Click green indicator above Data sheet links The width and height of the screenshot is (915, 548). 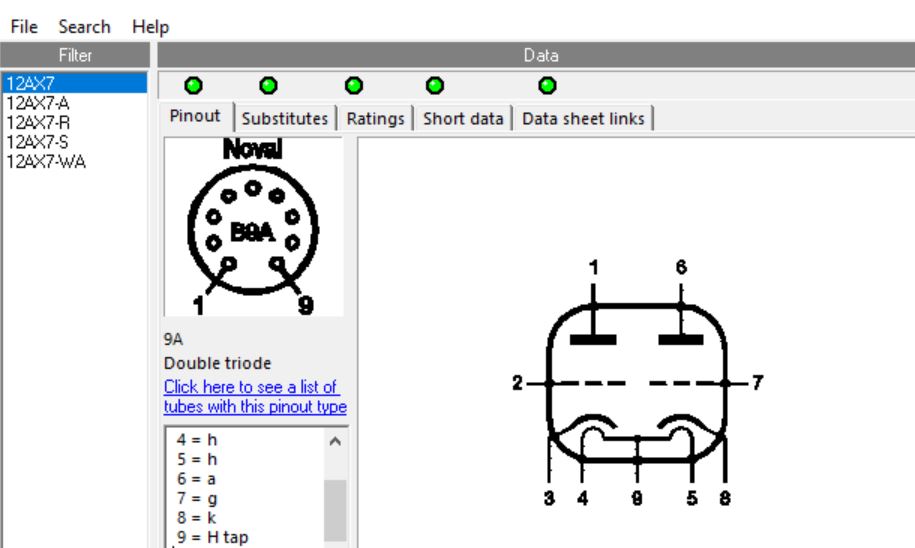click(x=547, y=86)
